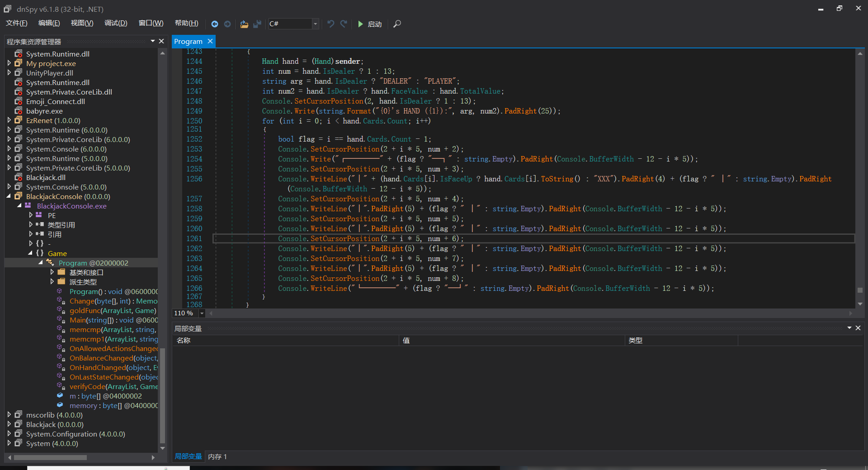Open the search magnifier tool
The width and height of the screenshot is (868, 470).
pos(397,24)
